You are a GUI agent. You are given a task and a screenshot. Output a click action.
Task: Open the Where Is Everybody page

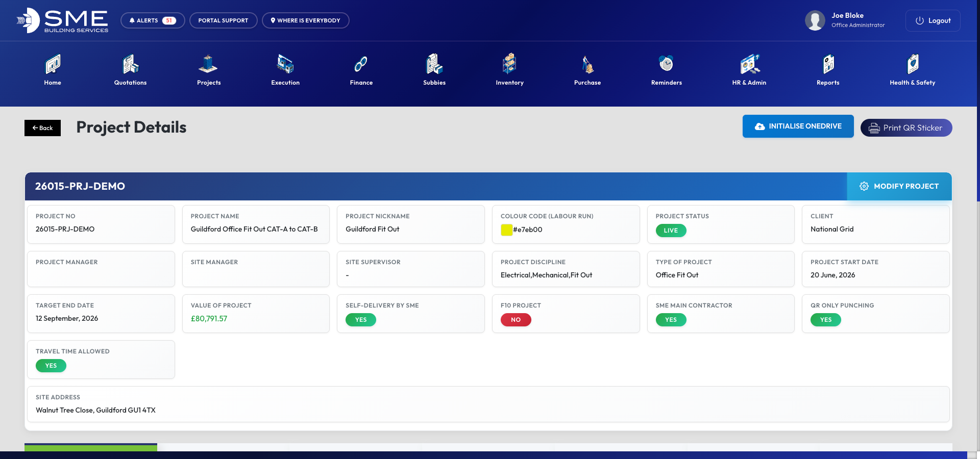click(x=305, y=20)
